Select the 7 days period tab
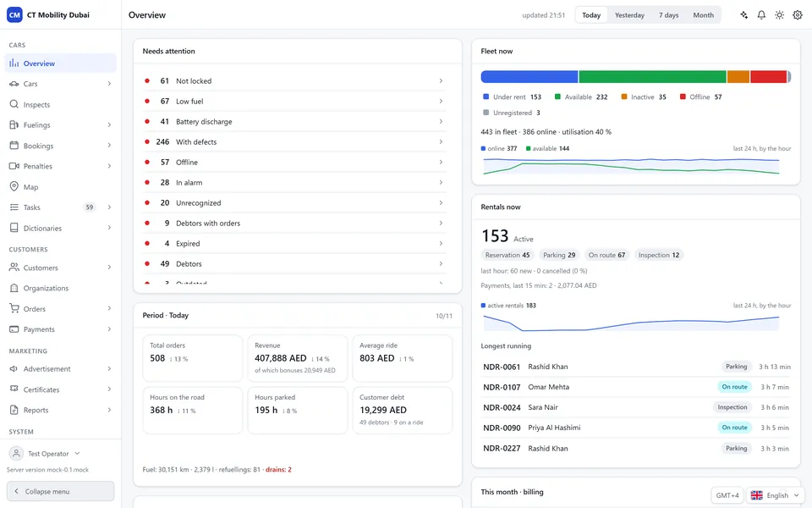The image size is (812, 508). click(668, 15)
